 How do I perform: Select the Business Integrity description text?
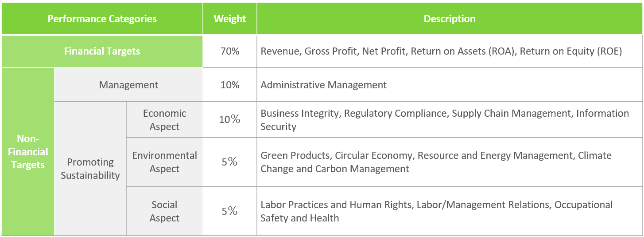pos(444,120)
